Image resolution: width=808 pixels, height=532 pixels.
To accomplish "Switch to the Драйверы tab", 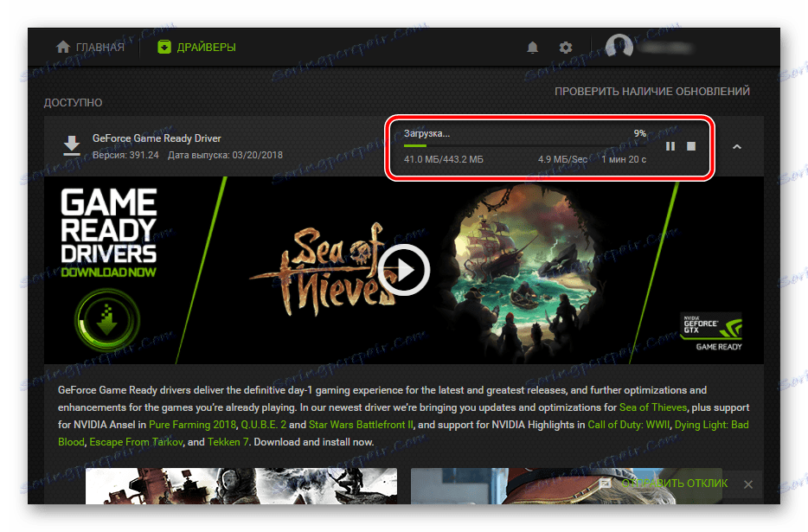I will 196,47.
